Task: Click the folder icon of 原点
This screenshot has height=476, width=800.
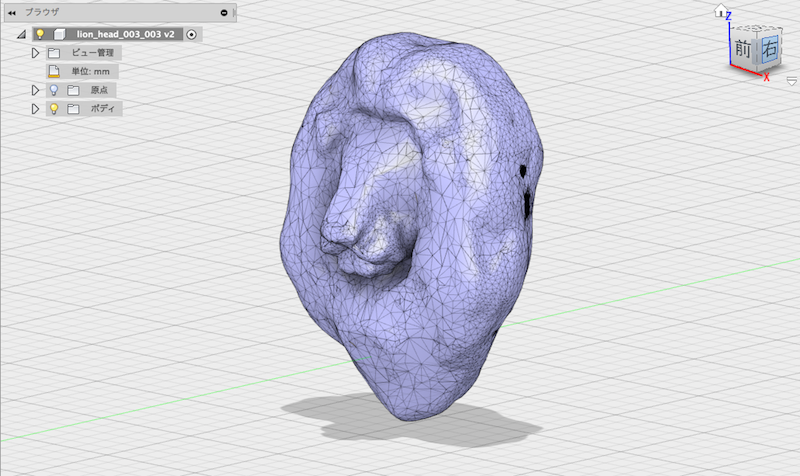Action: click(x=73, y=90)
